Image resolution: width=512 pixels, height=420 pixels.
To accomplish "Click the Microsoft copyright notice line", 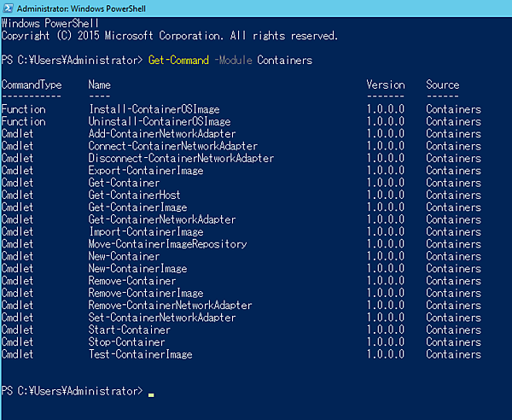I will click(x=169, y=37).
